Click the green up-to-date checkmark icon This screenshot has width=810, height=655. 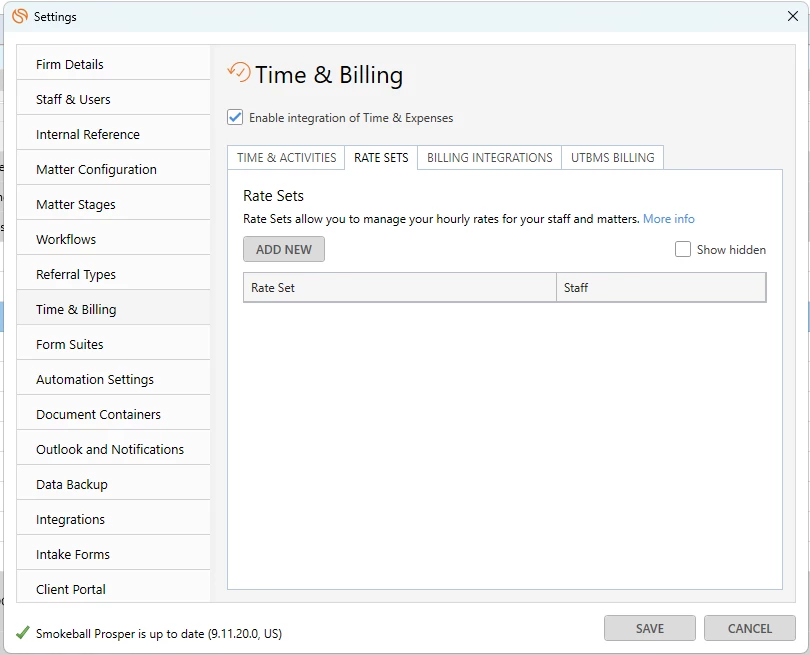pos(23,632)
